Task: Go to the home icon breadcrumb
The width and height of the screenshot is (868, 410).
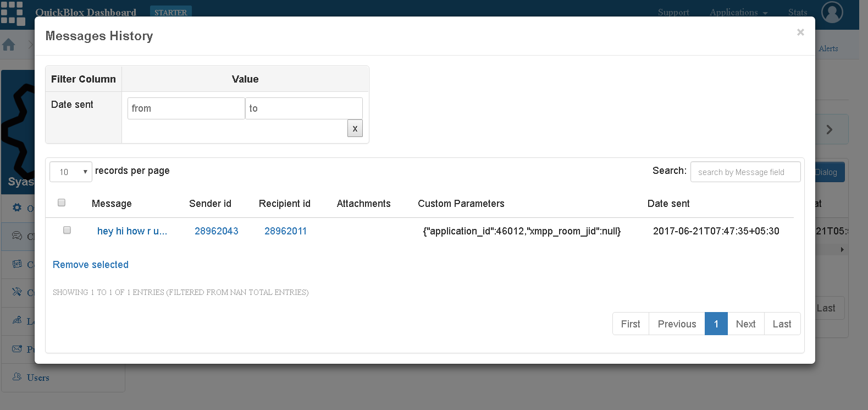Action: pyautogui.click(x=9, y=45)
